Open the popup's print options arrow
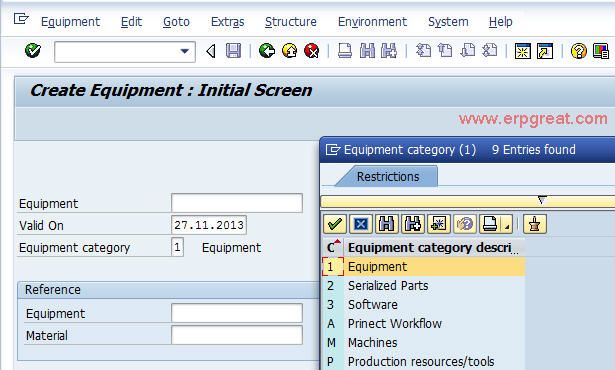The width and height of the screenshot is (615, 370). point(507,226)
